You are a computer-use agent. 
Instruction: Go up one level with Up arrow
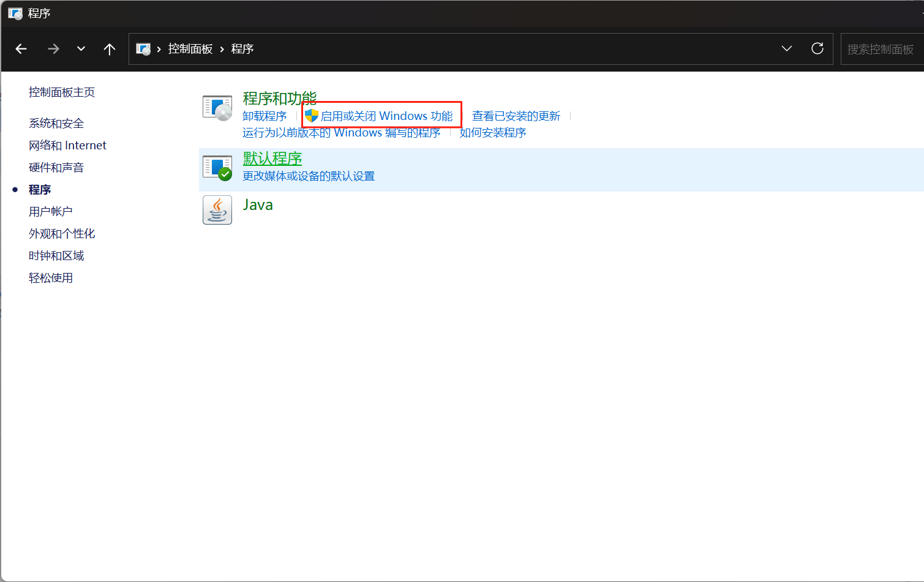(x=110, y=49)
